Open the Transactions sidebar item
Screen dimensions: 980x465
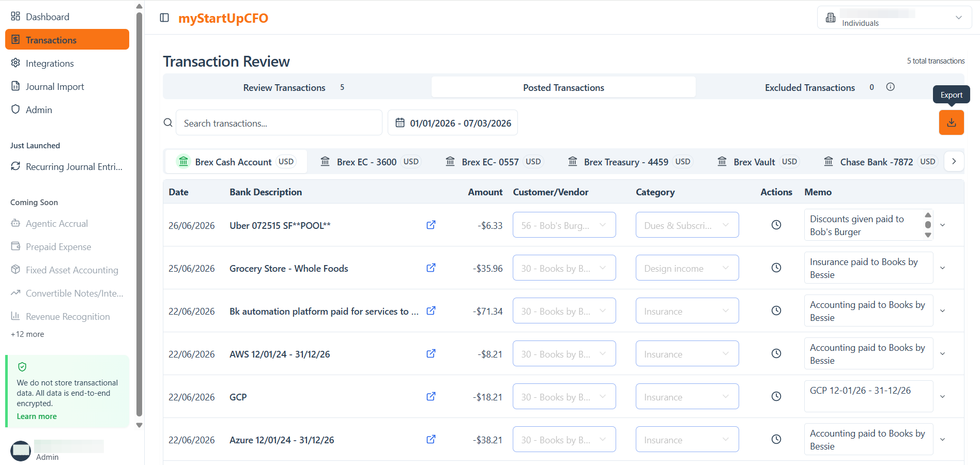(67, 39)
